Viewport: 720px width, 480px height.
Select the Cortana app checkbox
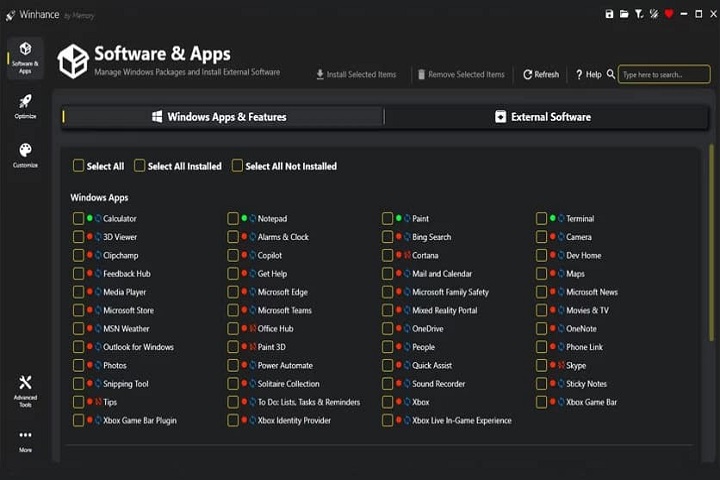(387, 255)
